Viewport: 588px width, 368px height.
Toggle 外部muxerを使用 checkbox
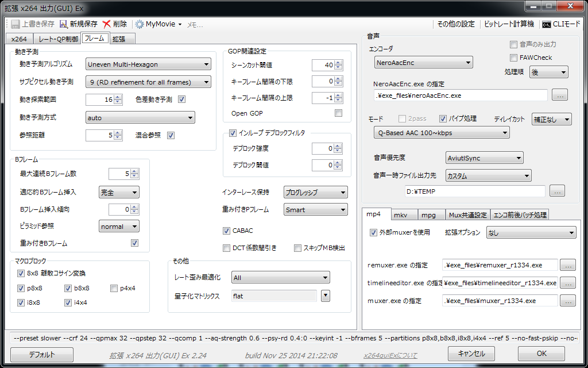[373, 232]
